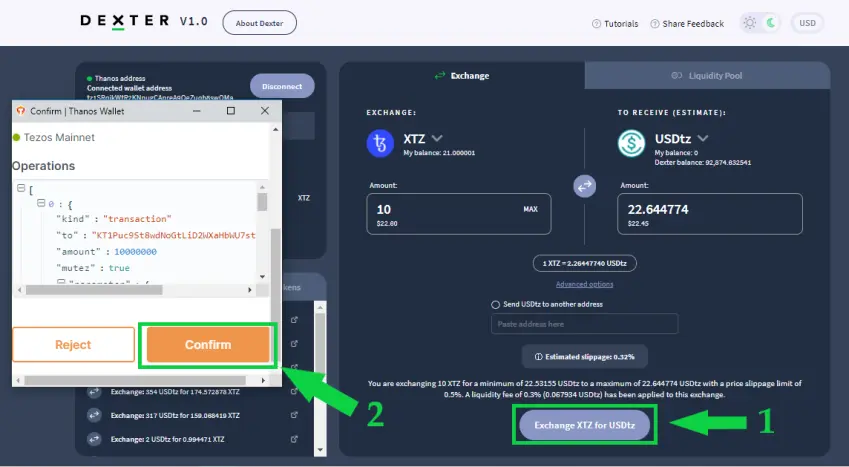
Task: Click the "kind" : "transaction" line
Action: [x=114, y=219]
